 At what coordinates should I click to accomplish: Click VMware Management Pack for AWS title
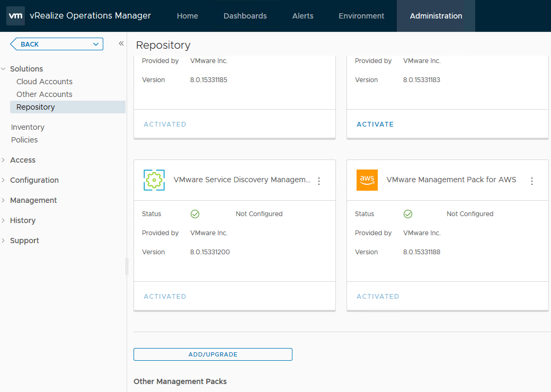pos(451,180)
